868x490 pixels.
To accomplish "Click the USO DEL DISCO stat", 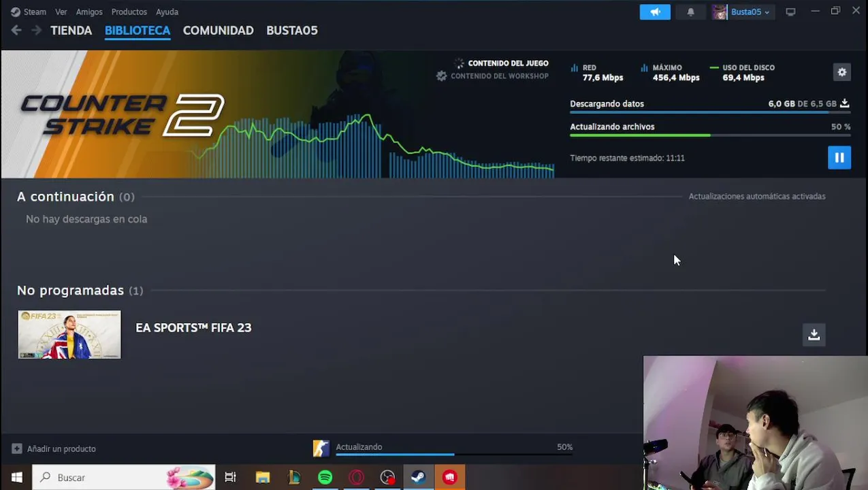I will 742,72.
